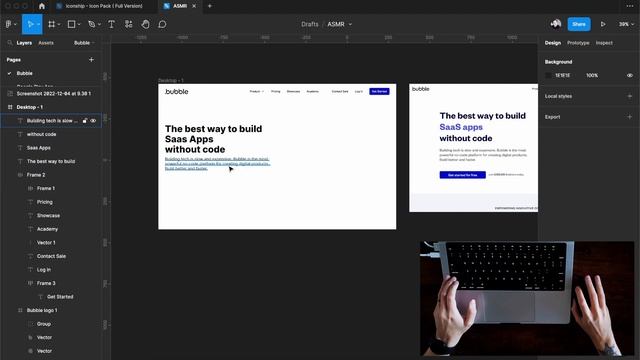Viewport: 640px width, 360px height.
Task: Click the Bubble screenshot image on canvas
Action: point(473,148)
